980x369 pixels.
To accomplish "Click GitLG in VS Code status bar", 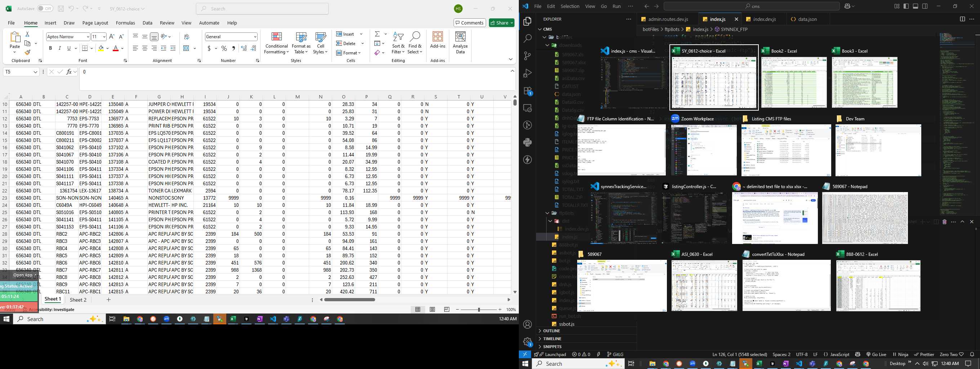I will pos(615,354).
